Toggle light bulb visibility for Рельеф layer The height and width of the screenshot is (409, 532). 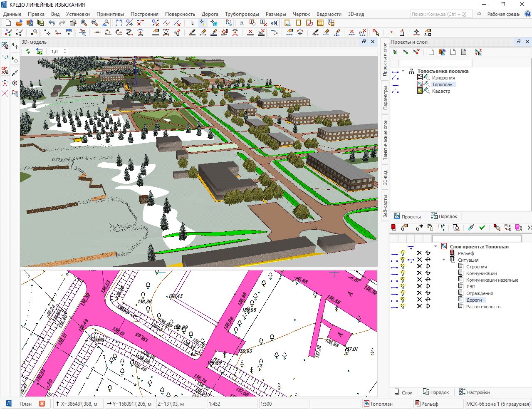coord(403,253)
